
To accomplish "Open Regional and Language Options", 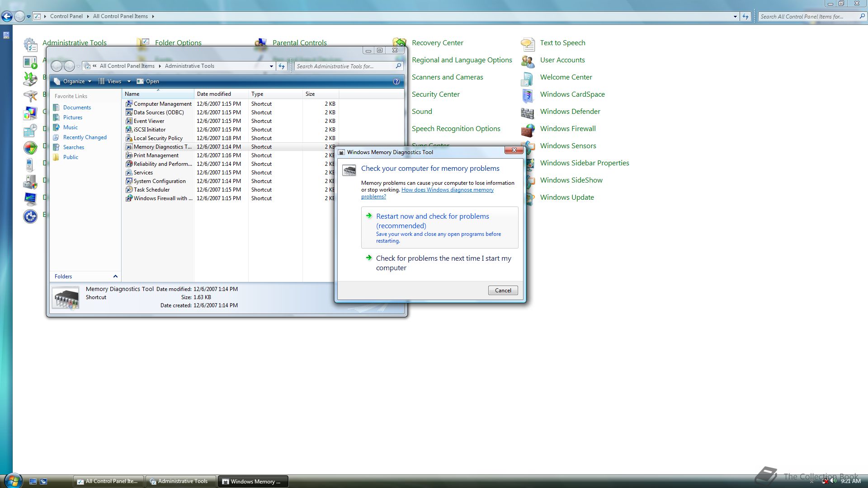I will pos(462,60).
